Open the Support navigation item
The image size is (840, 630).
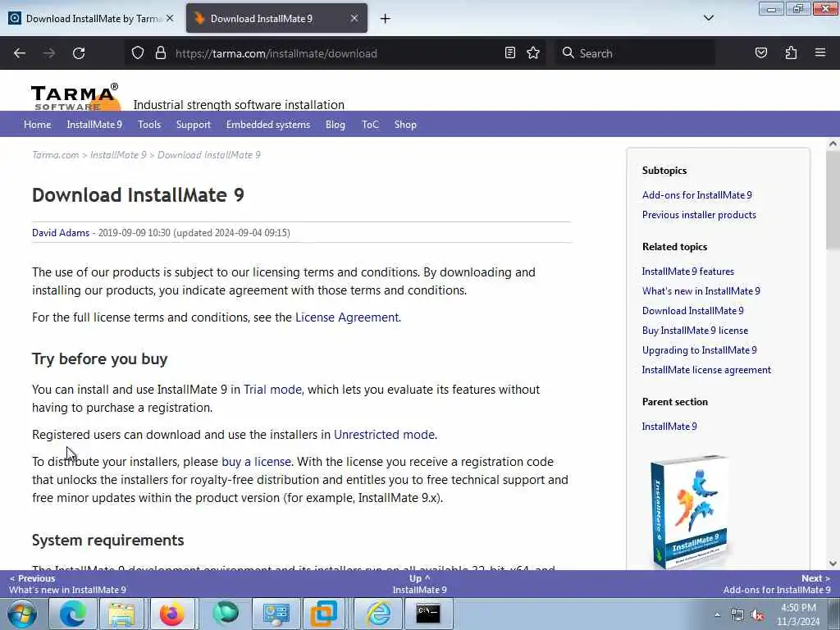click(x=194, y=125)
